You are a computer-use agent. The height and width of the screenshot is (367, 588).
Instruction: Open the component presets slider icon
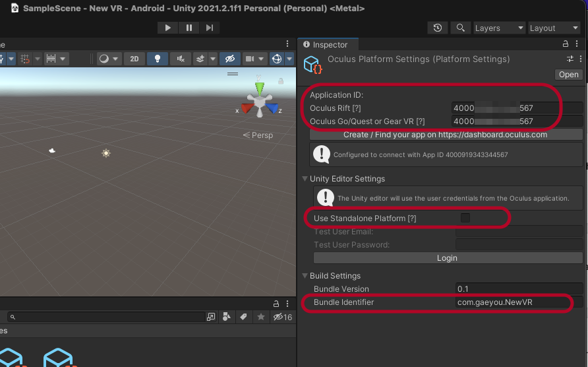[x=570, y=59]
